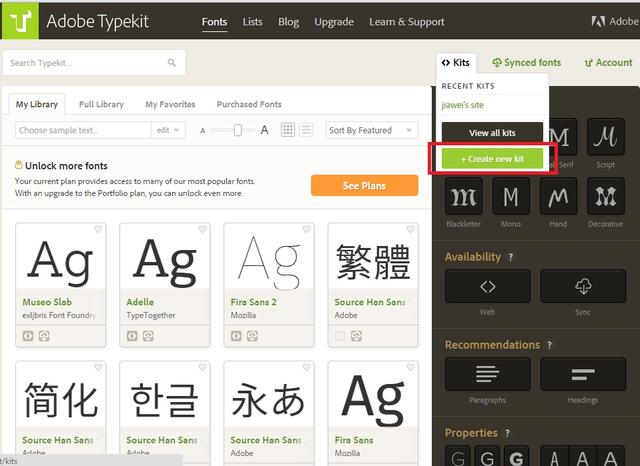Click sync icon on Adelle card
The height and width of the screenshot is (466, 640).
[x=148, y=336]
